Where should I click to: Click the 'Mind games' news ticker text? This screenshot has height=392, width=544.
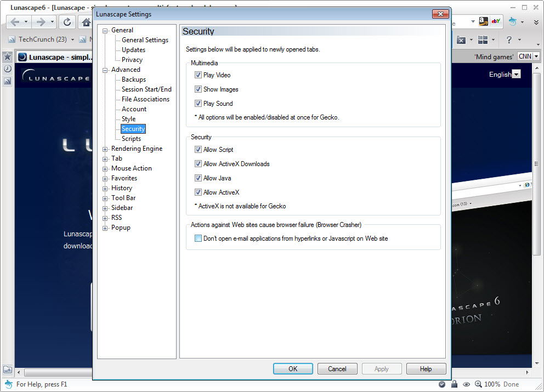pos(494,56)
